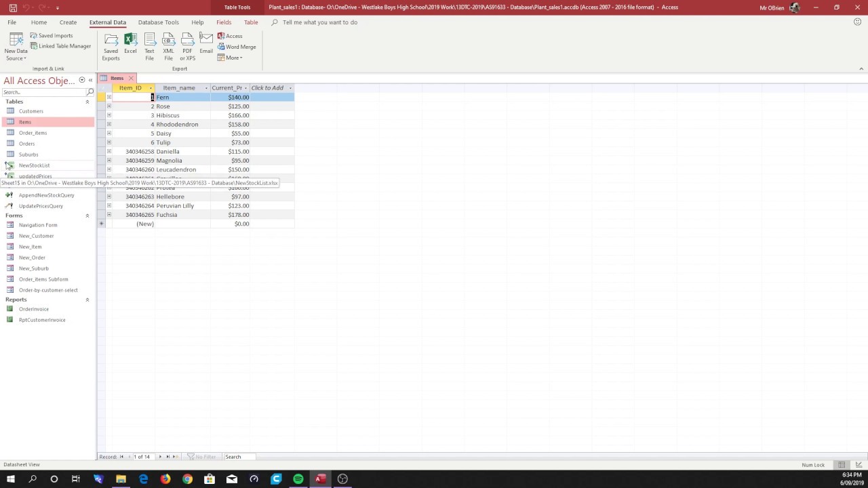Open the Orders table
The height and width of the screenshot is (488, 868).
[x=26, y=144]
